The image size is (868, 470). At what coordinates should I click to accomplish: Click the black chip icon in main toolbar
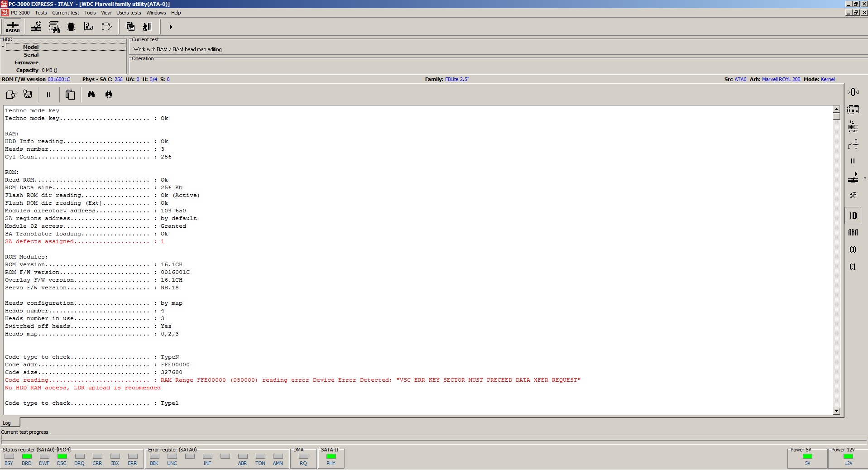[71, 27]
